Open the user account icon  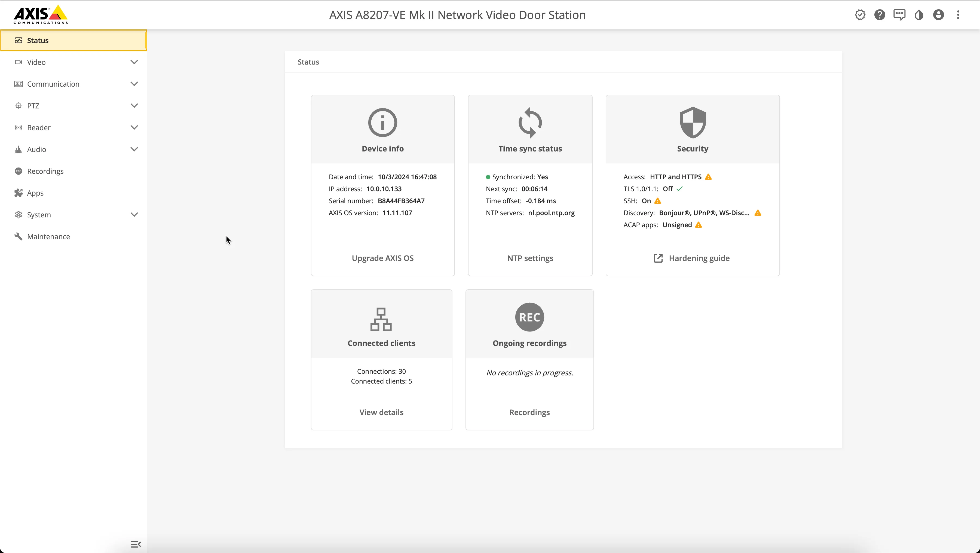pos(939,15)
